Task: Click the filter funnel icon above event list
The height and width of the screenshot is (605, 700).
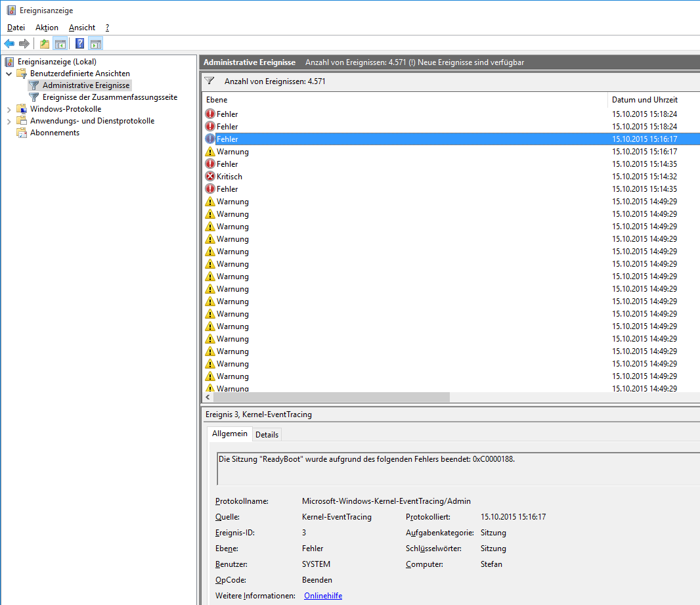Action: [209, 81]
